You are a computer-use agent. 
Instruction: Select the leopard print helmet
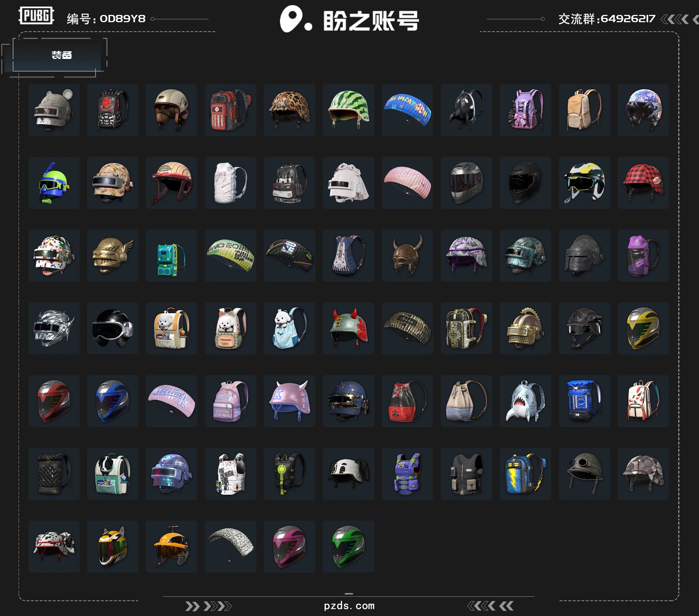tap(289, 110)
